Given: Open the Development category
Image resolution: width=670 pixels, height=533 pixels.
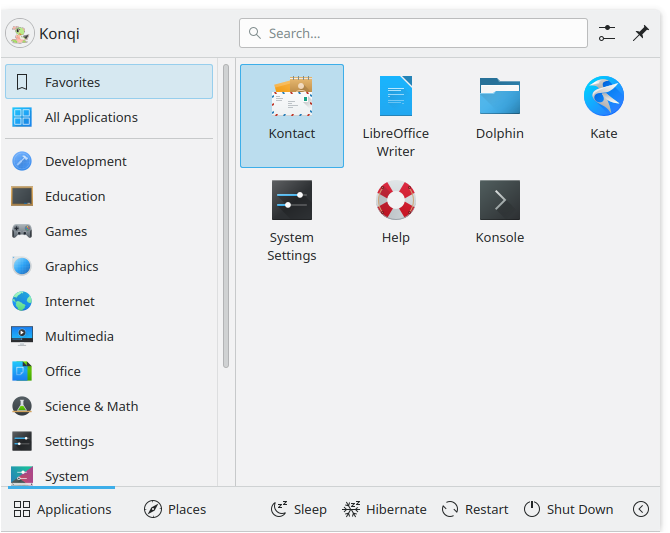Looking at the screenshot, I should [109, 161].
